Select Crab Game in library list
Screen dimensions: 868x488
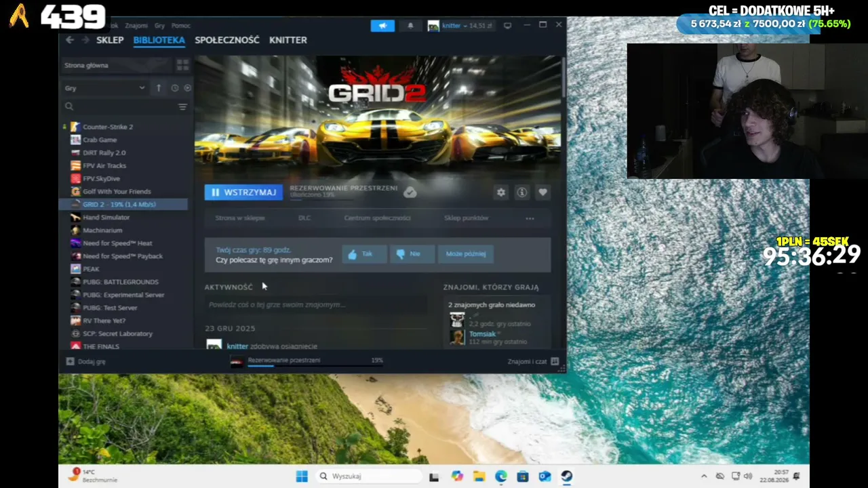tap(100, 140)
